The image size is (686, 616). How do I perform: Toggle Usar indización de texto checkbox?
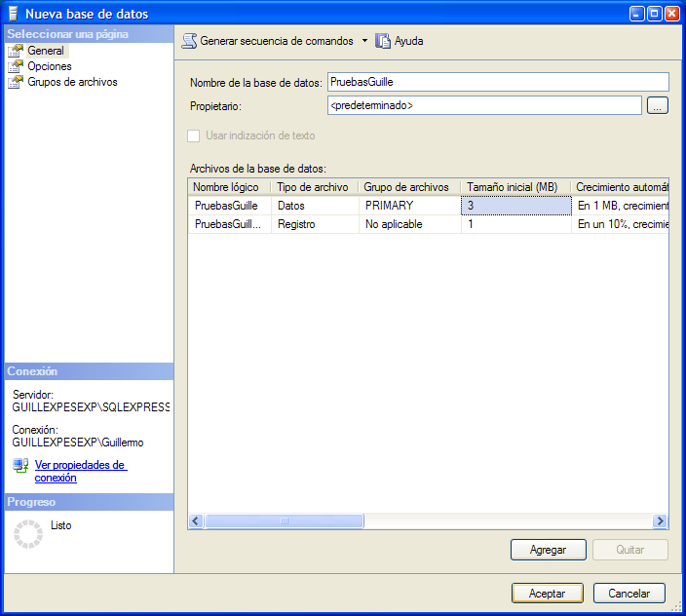(194, 135)
